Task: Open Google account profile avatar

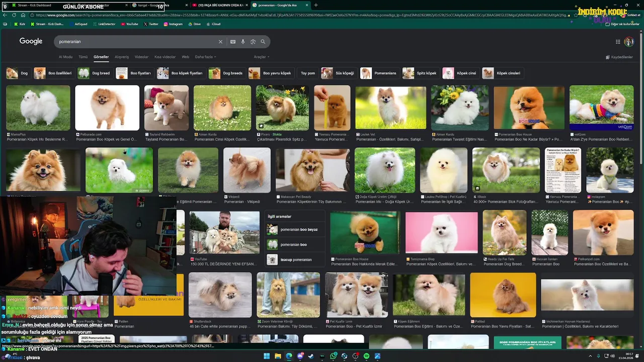Action: [x=629, y=42]
